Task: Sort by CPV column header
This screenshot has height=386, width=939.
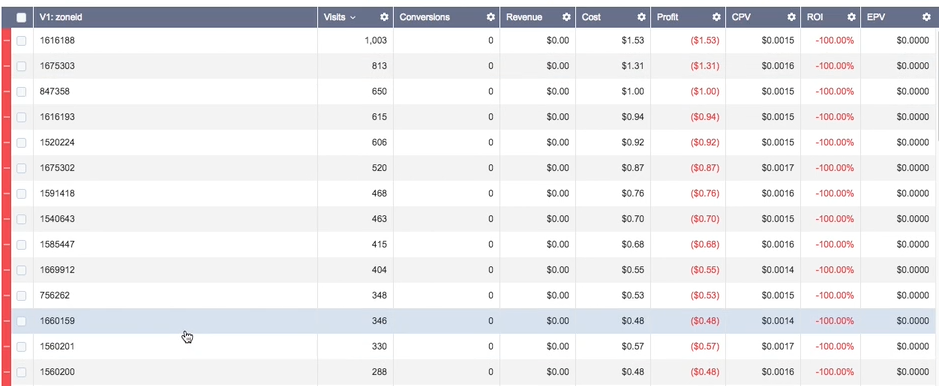Action: 741,17
